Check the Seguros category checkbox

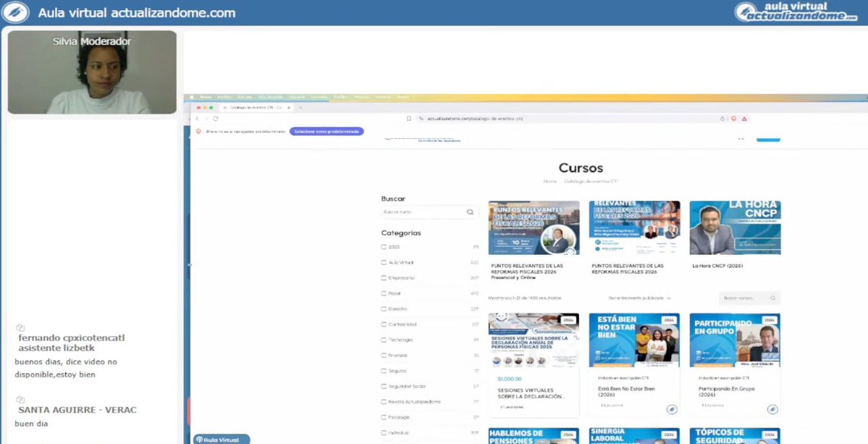[x=384, y=371]
